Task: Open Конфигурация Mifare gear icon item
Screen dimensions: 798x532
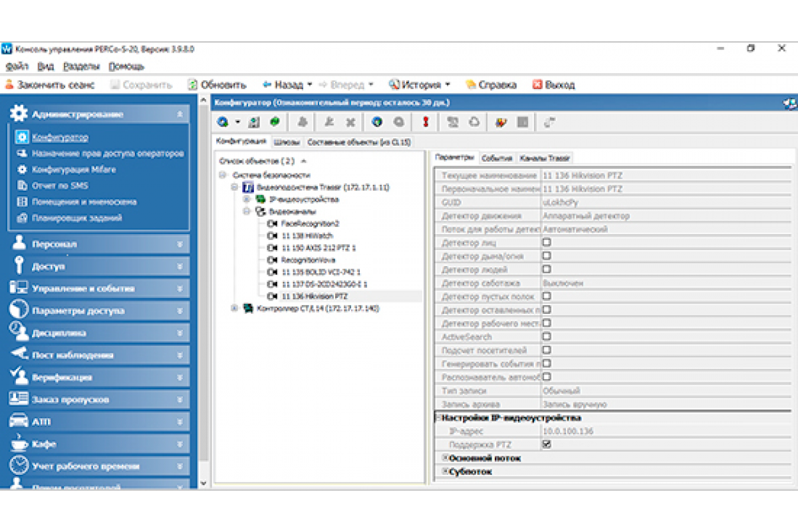Action: coord(21,170)
